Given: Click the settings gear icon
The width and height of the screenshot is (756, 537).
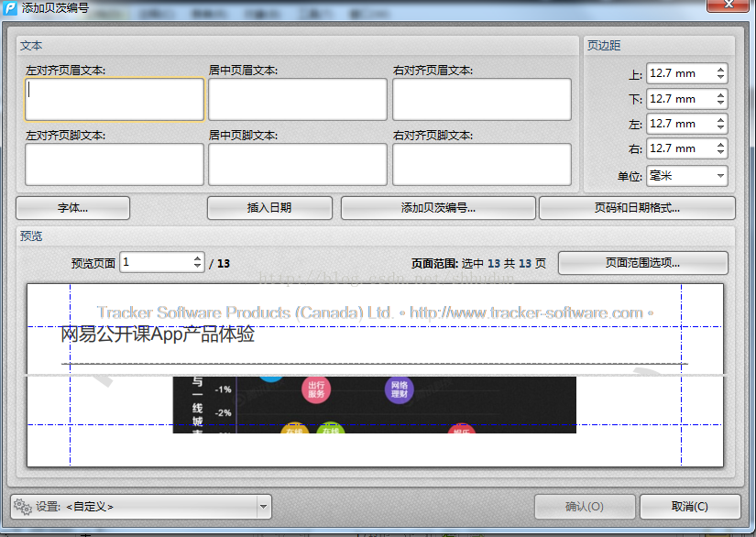Looking at the screenshot, I should point(23,507).
